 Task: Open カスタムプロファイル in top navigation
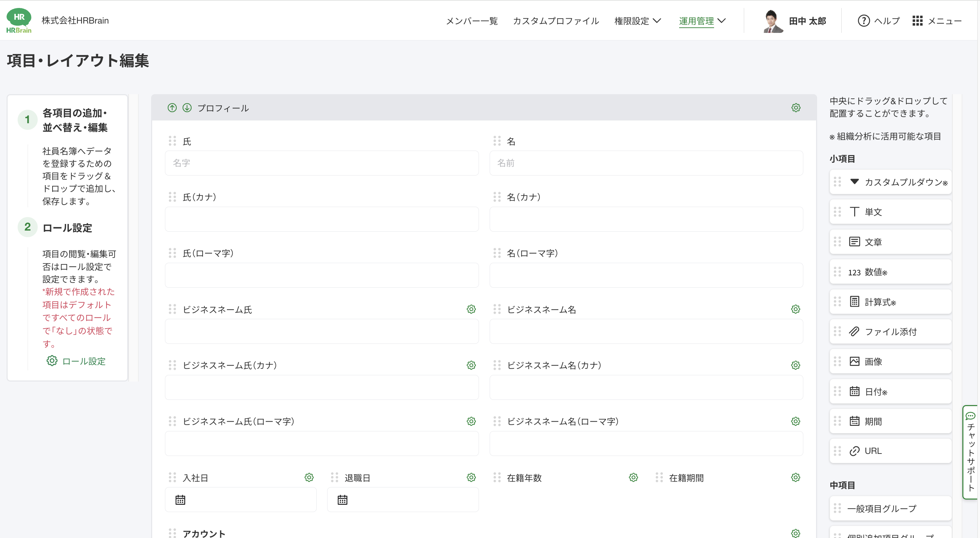pyautogui.click(x=556, y=21)
